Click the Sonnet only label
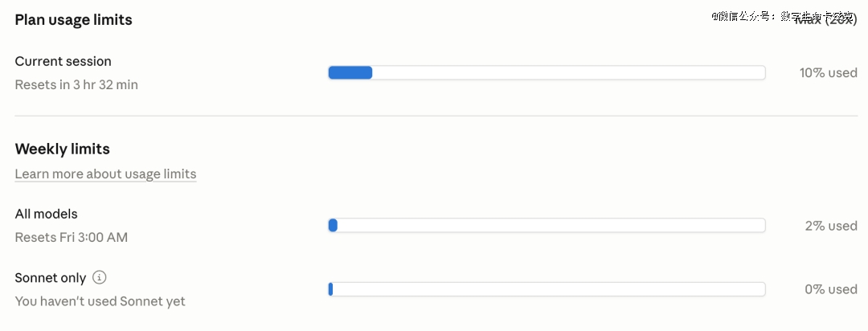 click(x=50, y=277)
